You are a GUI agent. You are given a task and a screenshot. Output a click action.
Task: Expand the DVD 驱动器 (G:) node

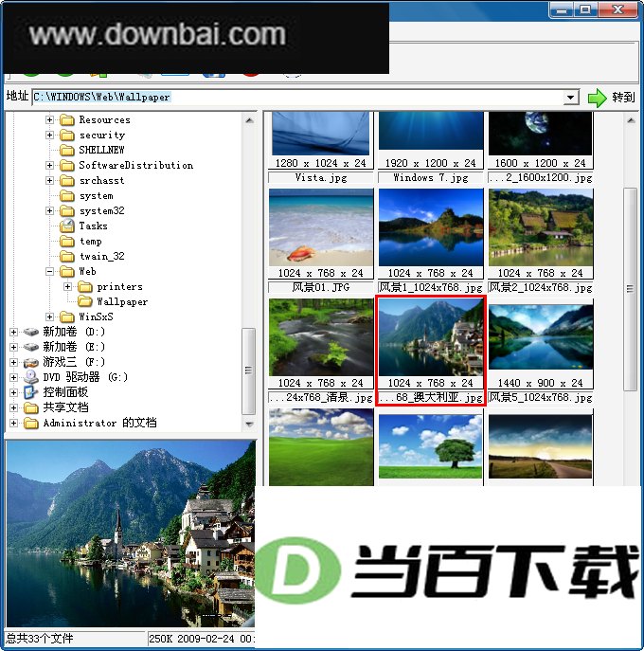coord(13,377)
